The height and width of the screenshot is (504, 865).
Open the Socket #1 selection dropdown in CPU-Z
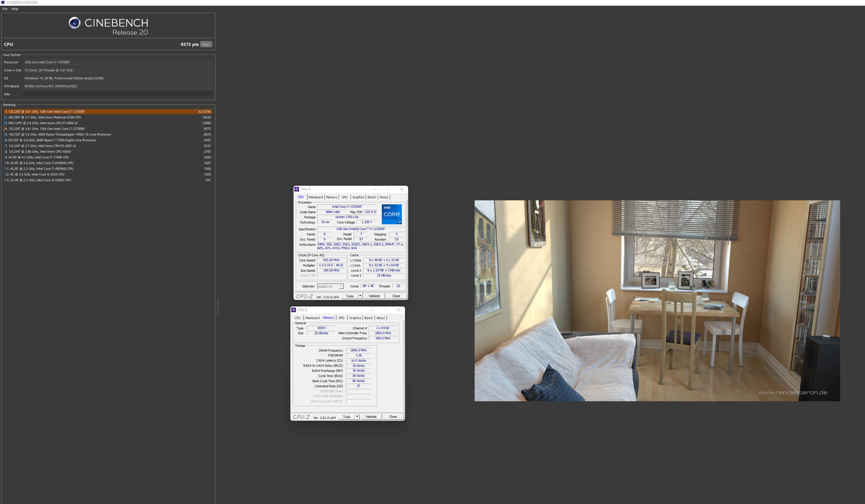coord(330,286)
